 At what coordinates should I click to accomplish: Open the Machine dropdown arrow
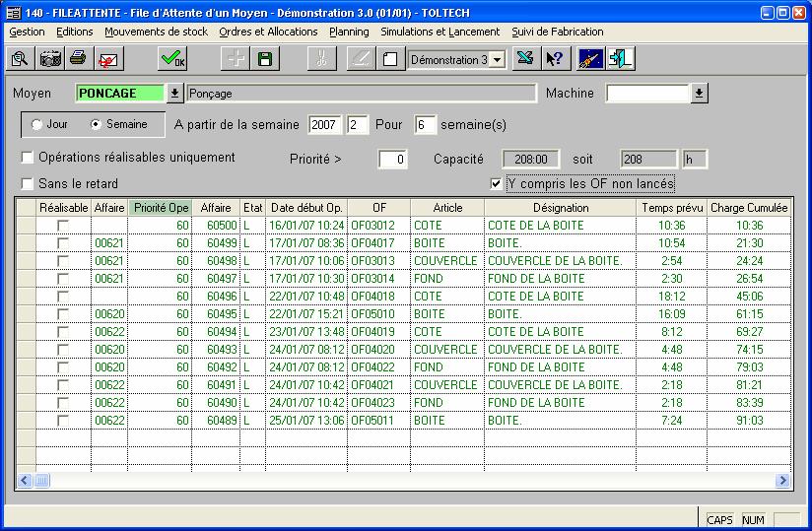coord(699,94)
